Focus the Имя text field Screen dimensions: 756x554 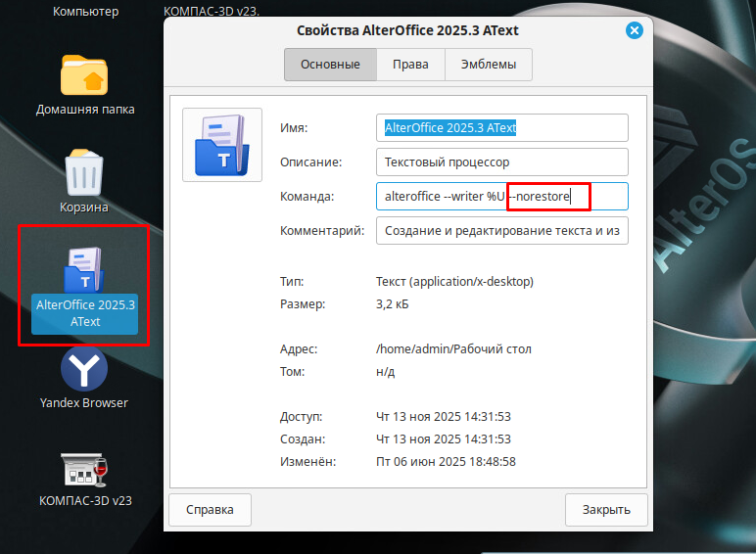click(501, 128)
